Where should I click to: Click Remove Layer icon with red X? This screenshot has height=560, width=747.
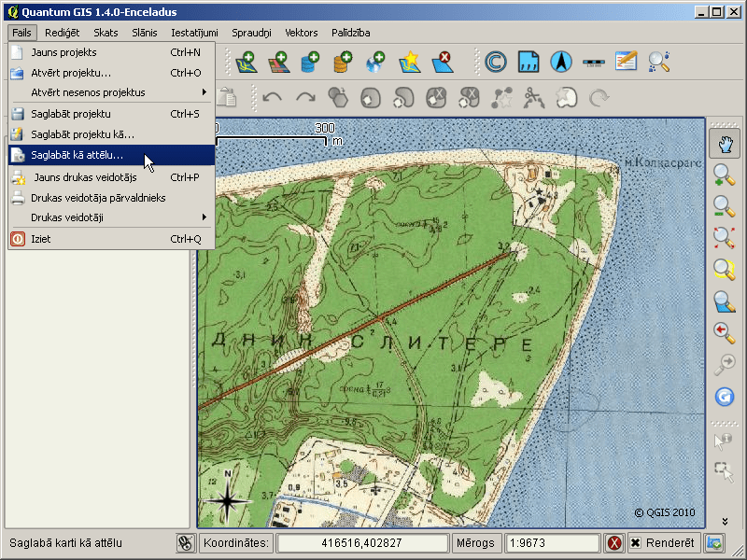(x=442, y=62)
